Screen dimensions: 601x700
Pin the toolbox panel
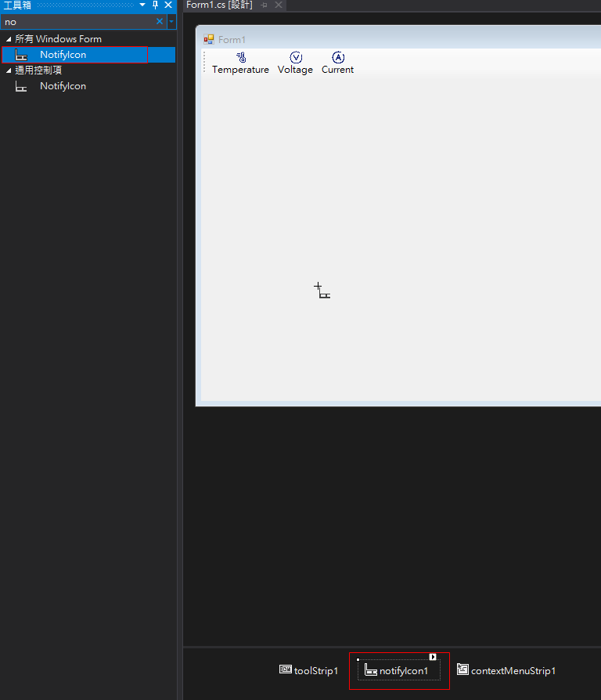(155, 5)
